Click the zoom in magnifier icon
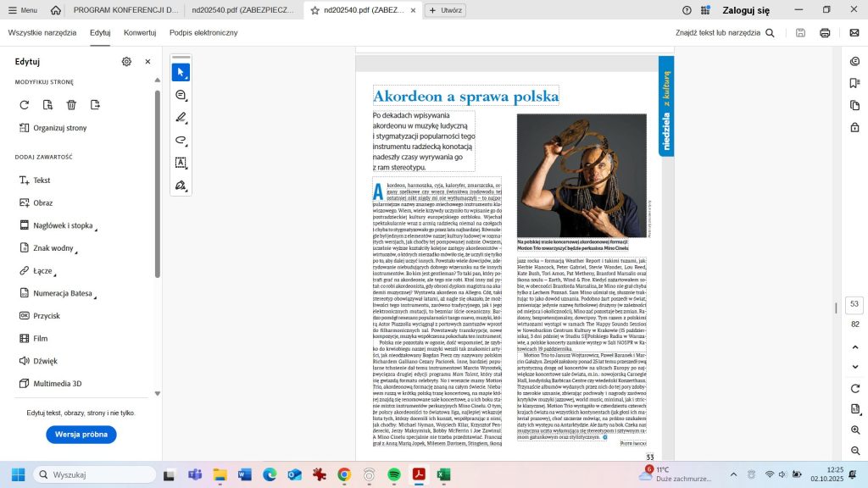 point(854,430)
